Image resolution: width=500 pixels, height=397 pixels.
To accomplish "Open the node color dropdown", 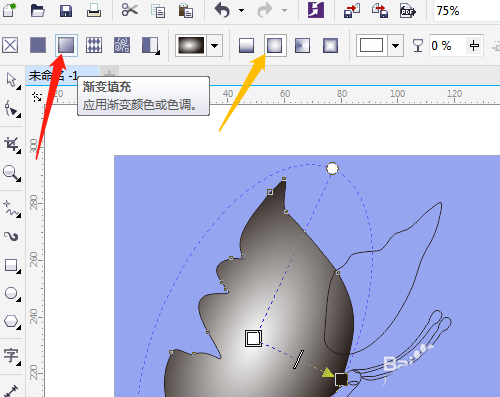I will point(396,45).
